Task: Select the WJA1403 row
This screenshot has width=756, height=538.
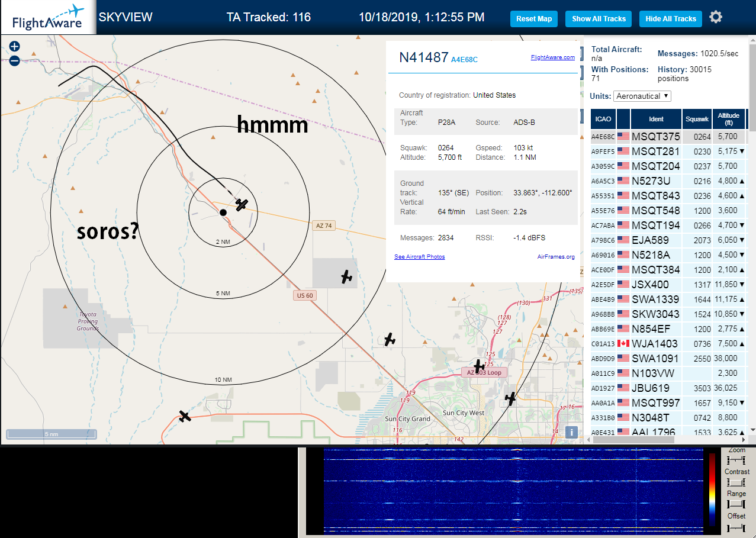Action: click(668, 344)
